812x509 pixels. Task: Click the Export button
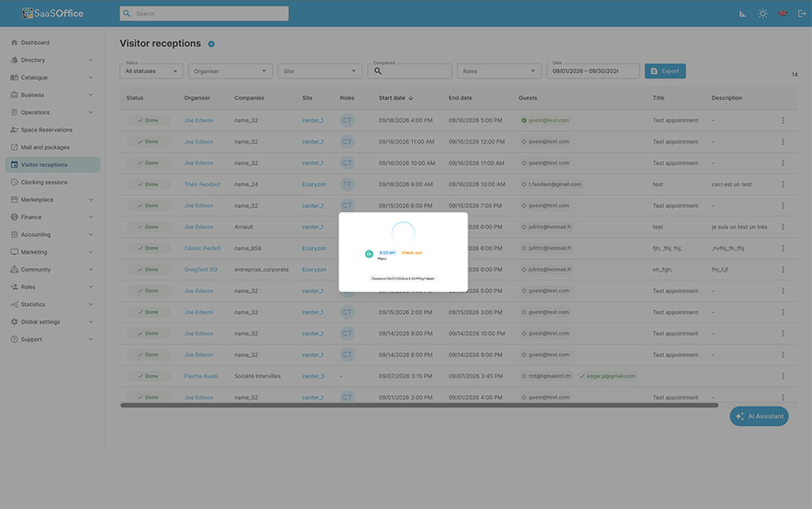pyautogui.click(x=665, y=71)
